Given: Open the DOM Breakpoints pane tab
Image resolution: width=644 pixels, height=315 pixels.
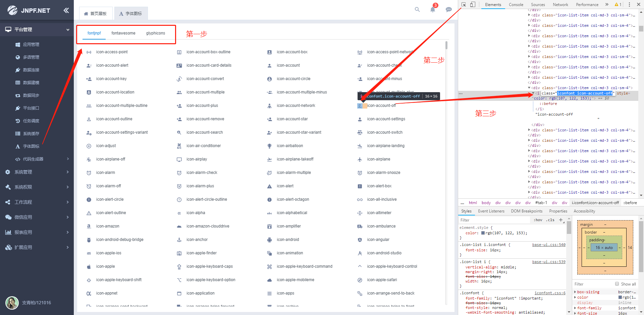Looking at the screenshot, I should tap(527, 211).
